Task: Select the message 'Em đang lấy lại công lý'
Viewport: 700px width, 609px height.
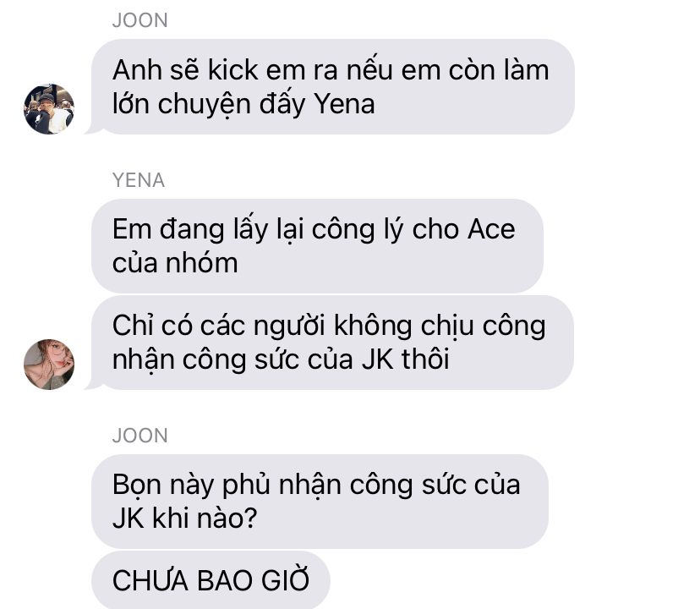Action: pos(317,246)
